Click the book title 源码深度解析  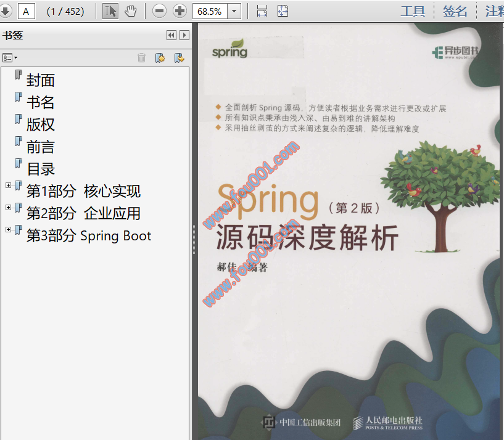(x=307, y=237)
